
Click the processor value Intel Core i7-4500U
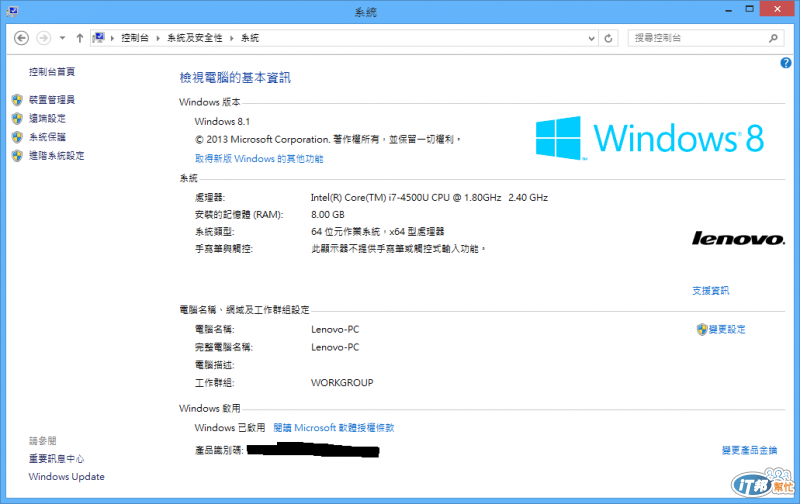click(429, 197)
